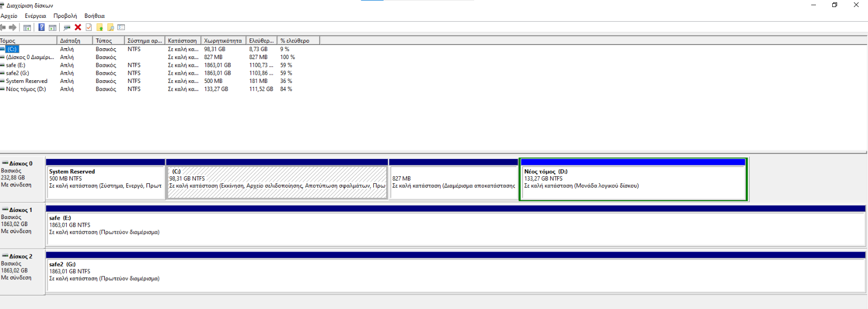Click the Forward arrow toolbar icon
The width and height of the screenshot is (868, 309).
pos(12,27)
